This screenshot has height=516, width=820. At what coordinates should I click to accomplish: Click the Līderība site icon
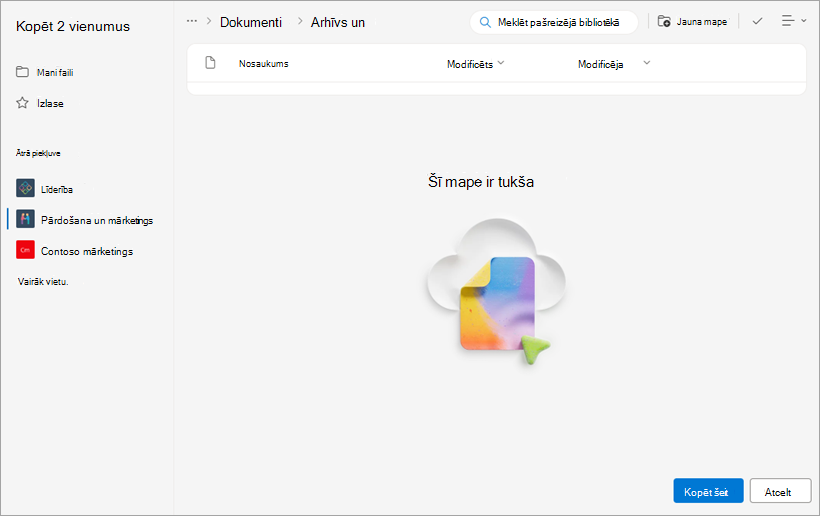coord(25,189)
